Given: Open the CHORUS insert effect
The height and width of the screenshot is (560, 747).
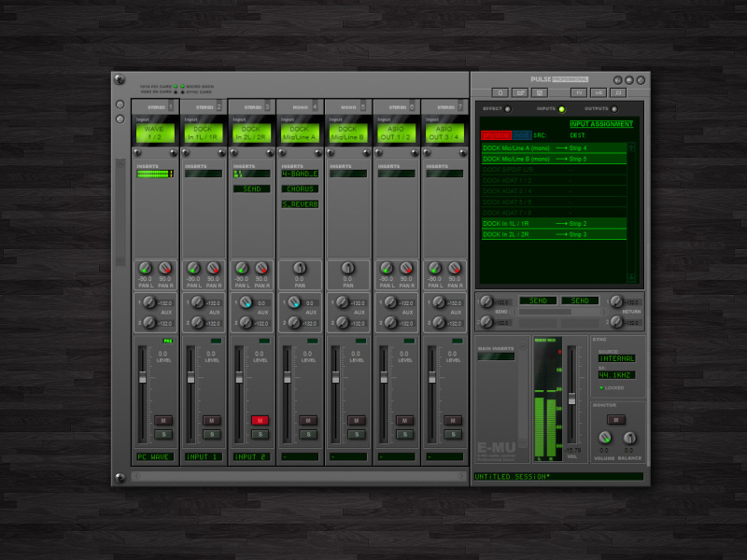Looking at the screenshot, I should 300,189.
